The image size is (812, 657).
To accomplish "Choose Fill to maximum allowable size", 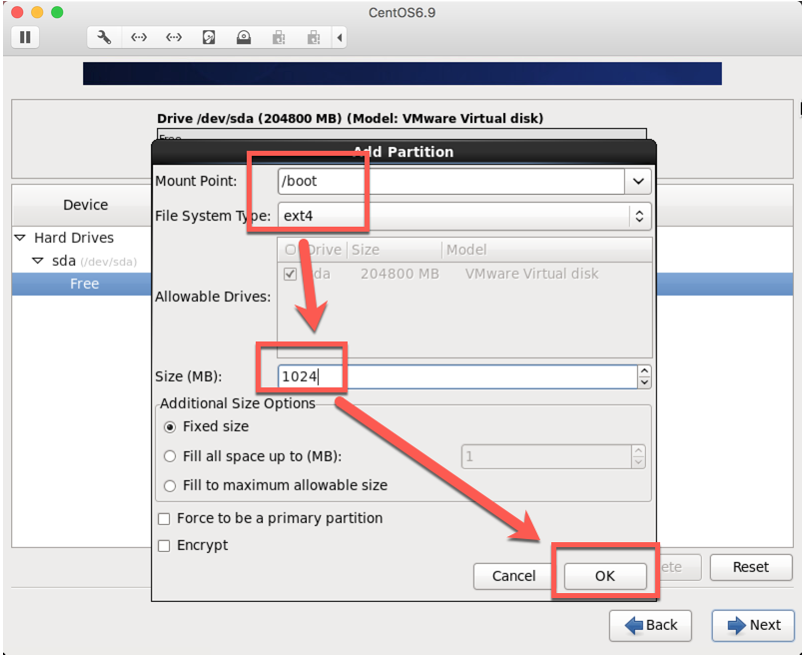I will [170, 485].
